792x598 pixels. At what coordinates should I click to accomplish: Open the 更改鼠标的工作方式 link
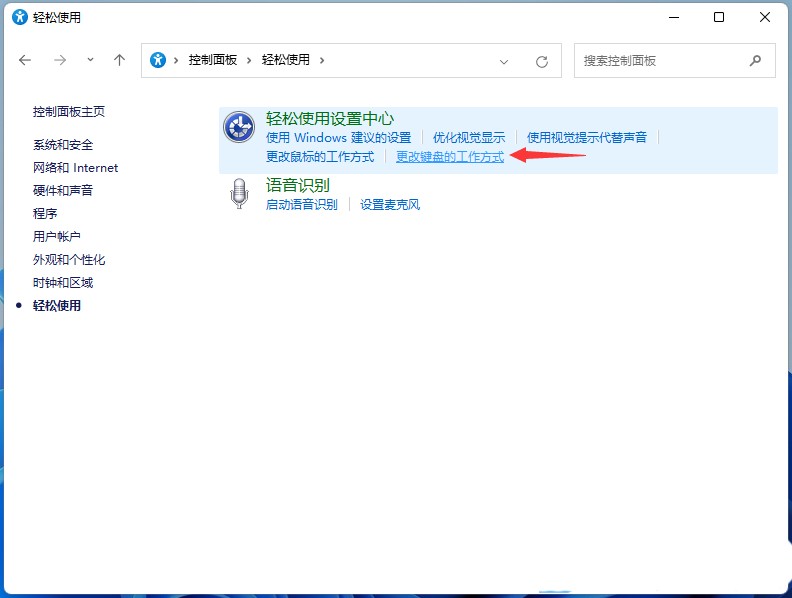[x=320, y=157]
